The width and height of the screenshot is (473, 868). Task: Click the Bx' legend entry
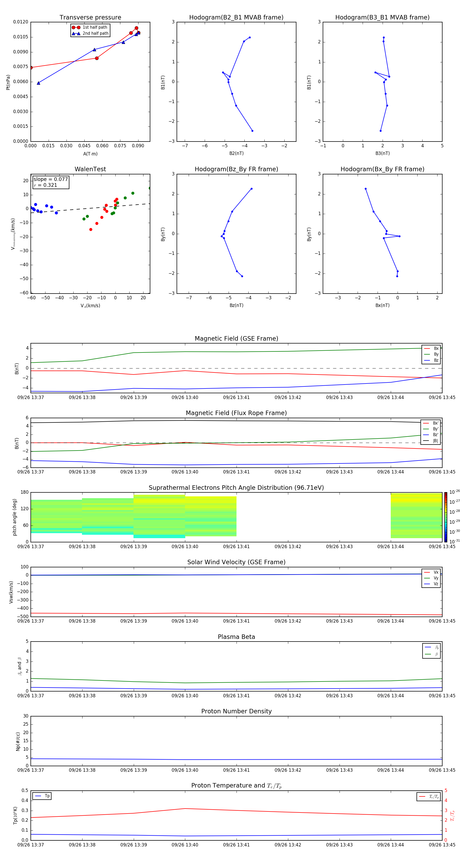click(431, 423)
